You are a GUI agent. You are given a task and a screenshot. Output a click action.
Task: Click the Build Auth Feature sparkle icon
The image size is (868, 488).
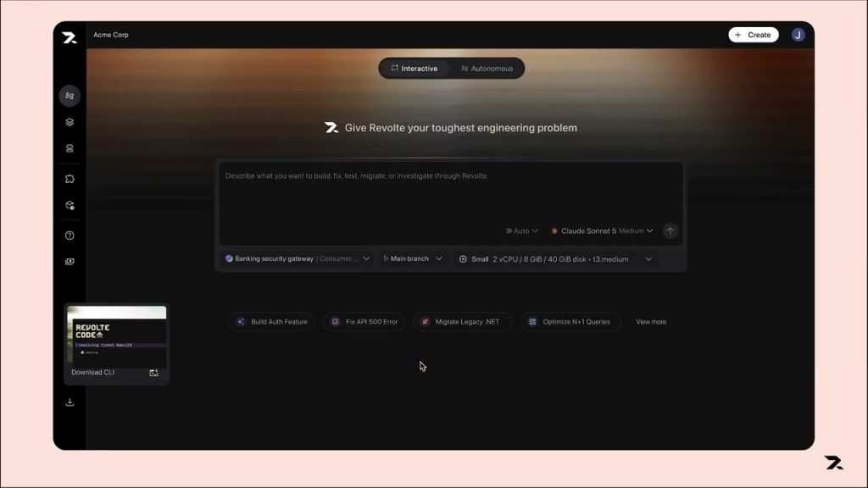(x=241, y=321)
